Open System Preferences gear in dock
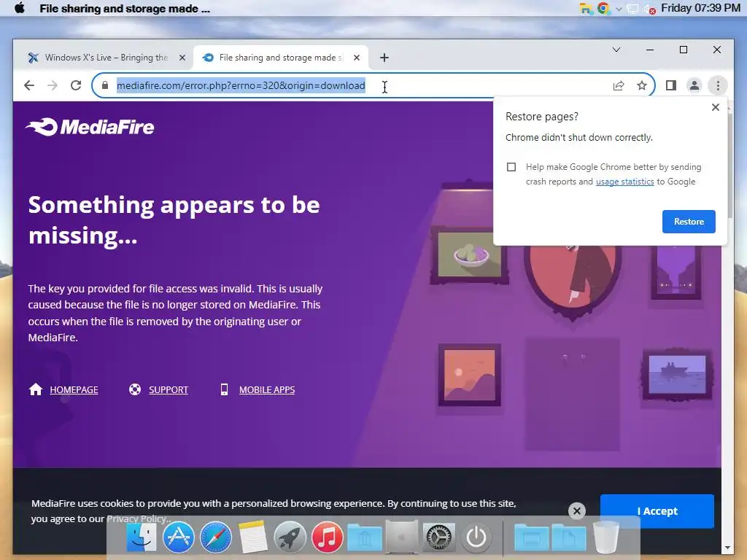This screenshot has height=560, width=747. (438, 537)
